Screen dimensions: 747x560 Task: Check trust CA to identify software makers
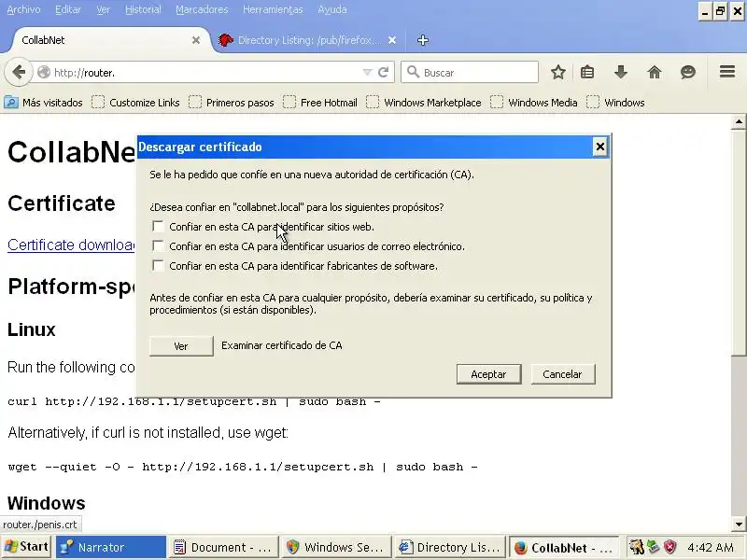pyautogui.click(x=158, y=265)
